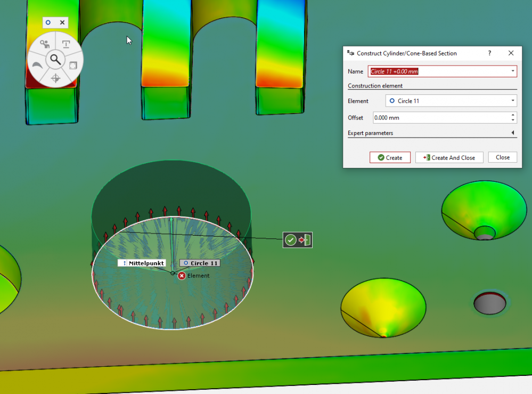Click the Create And Close button
This screenshot has height=394, width=532.
(x=449, y=158)
